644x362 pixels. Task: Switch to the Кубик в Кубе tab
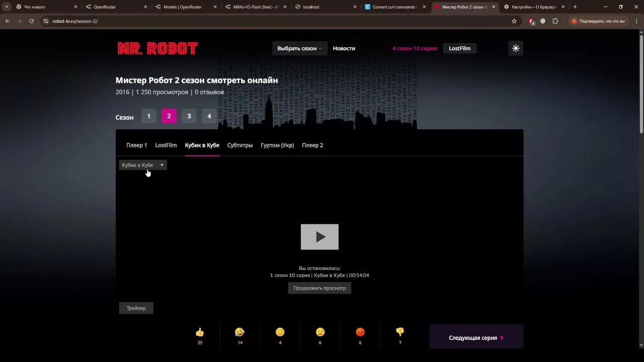pos(202,145)
